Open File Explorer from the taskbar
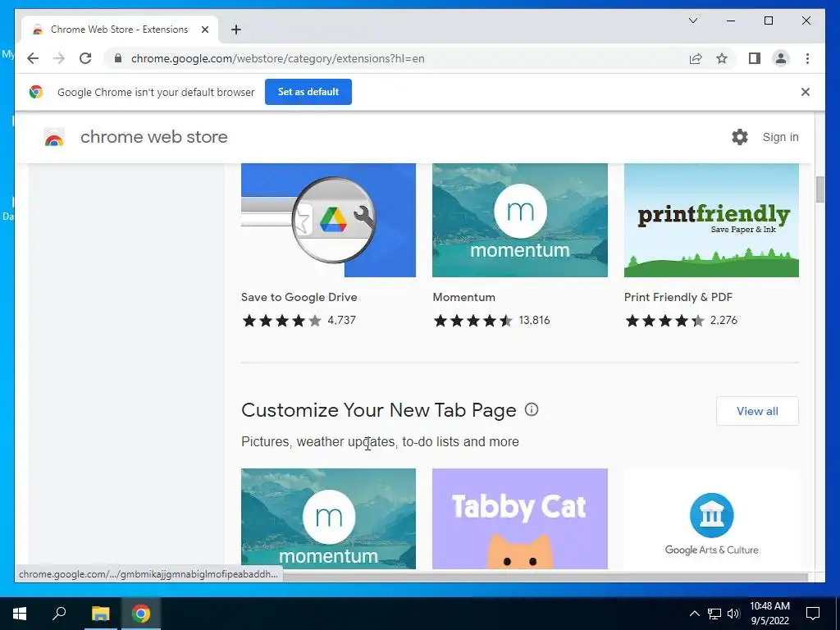Image resolution: width=840 pixels, height=630 pixels. tap(100, 614)
